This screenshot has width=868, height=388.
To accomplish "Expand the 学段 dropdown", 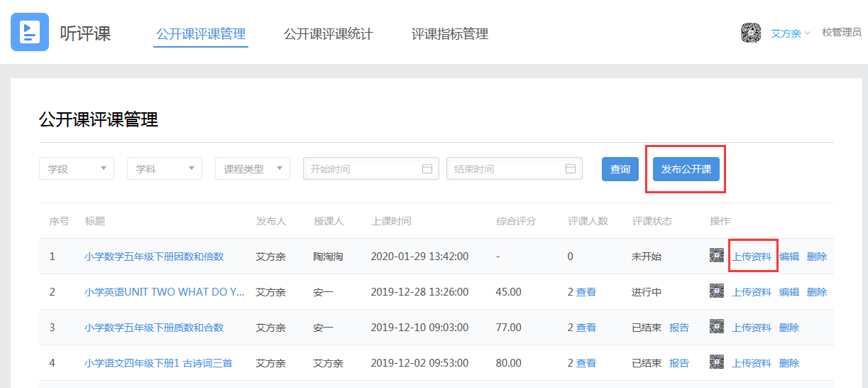I will tap(77, 168).
